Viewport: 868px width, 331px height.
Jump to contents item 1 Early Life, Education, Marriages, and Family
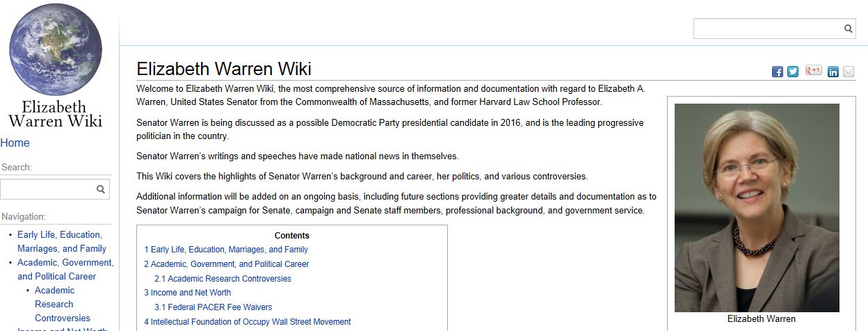click(226, 250)
